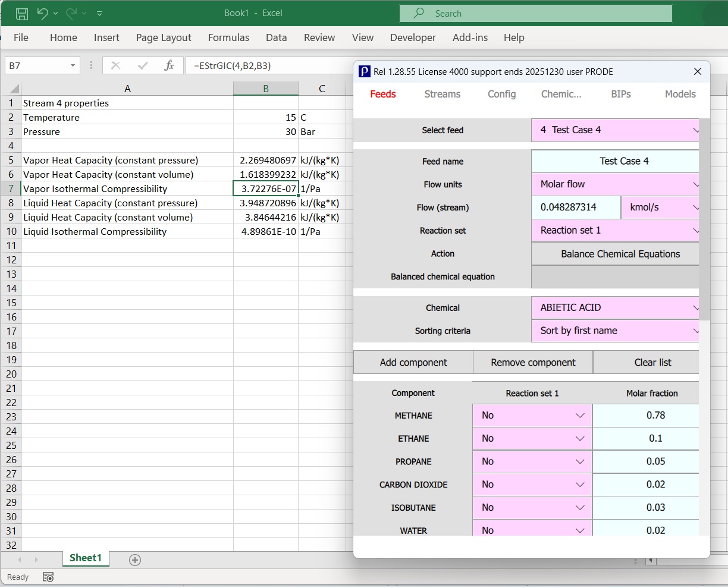The image size is (728, 588).
Task: Click the Clear list button
Action: tap(646, 362)
